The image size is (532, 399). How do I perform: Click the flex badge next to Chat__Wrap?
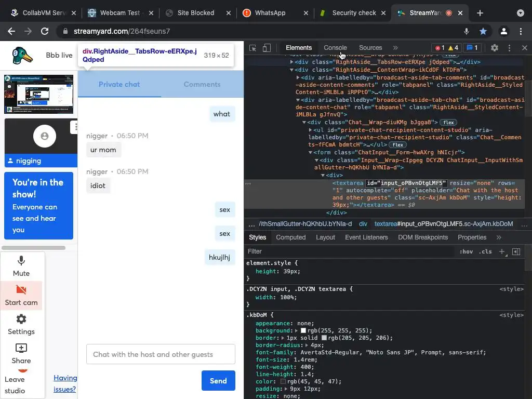(448, 123)
